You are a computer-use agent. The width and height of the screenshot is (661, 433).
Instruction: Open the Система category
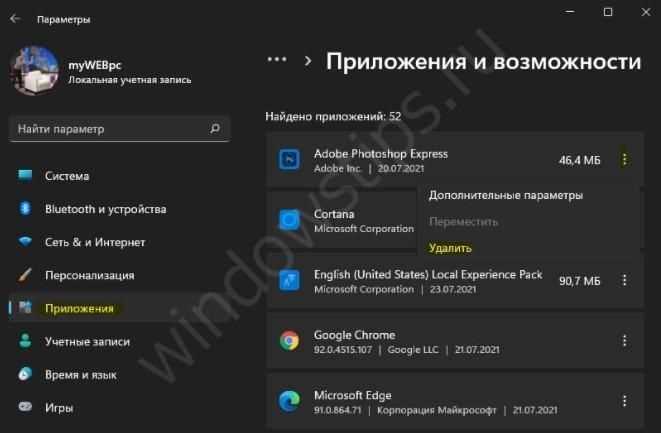click(67, 176)
